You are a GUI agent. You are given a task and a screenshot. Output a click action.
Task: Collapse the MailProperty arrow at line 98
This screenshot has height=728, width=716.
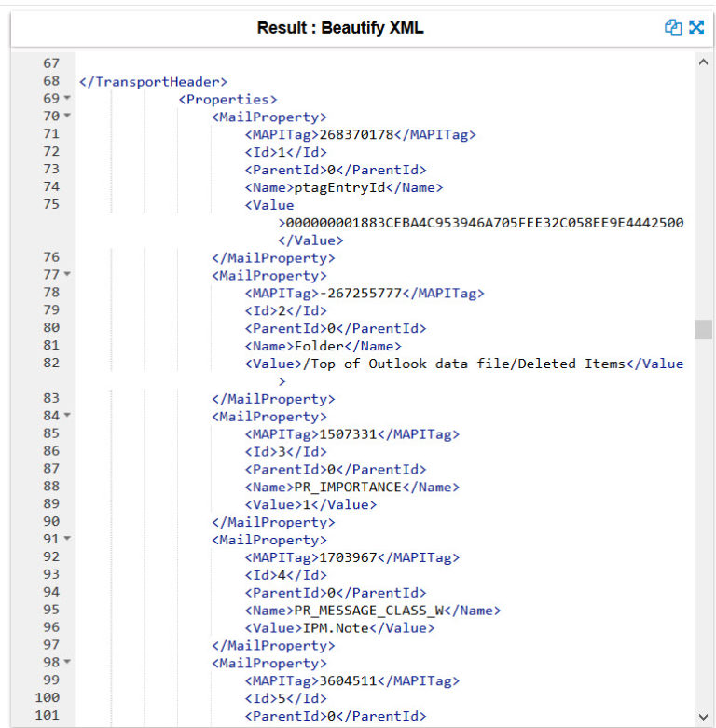pos(67,662)
